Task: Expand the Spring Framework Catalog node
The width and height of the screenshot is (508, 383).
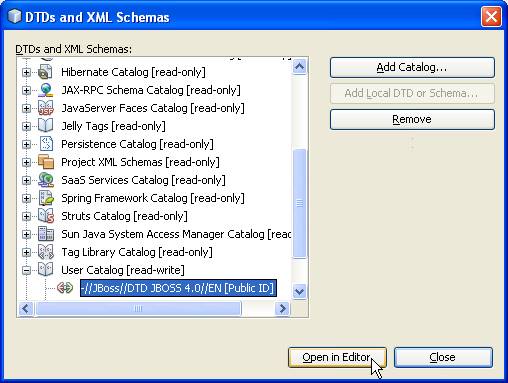Action: pos(26,198)
